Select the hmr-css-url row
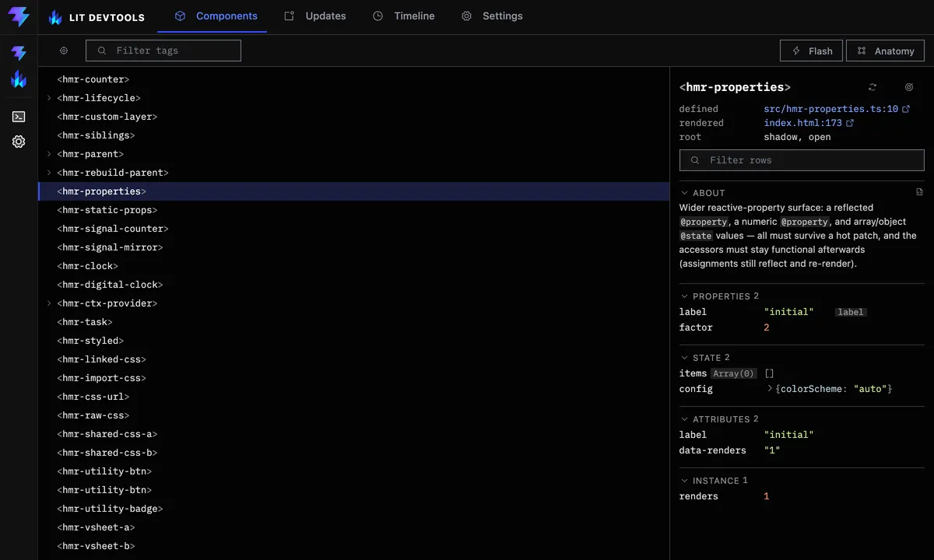Image resolution: width=934 pixels, height=560 pixels. pos(354,397)
